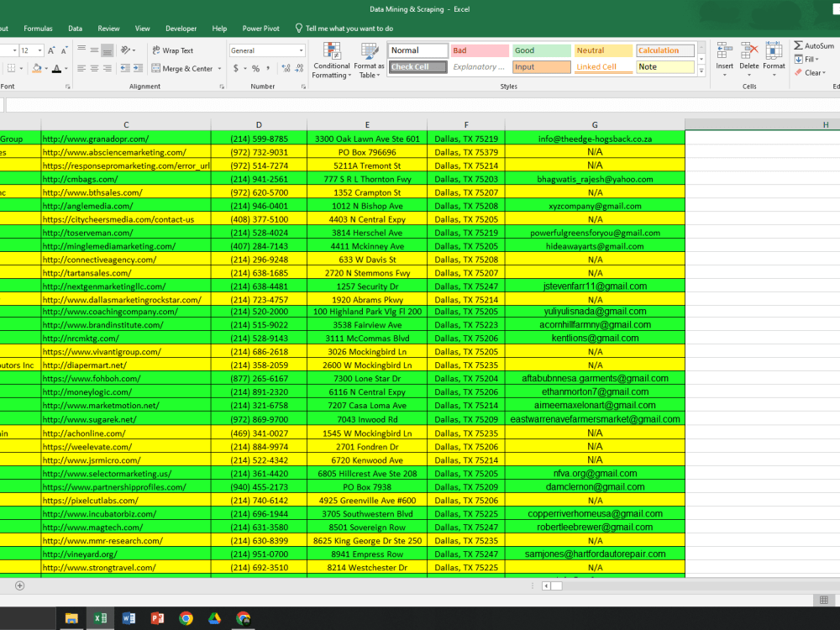
Task: Open Alignment settings dialog launcher
Action: (x=222, y=87)
